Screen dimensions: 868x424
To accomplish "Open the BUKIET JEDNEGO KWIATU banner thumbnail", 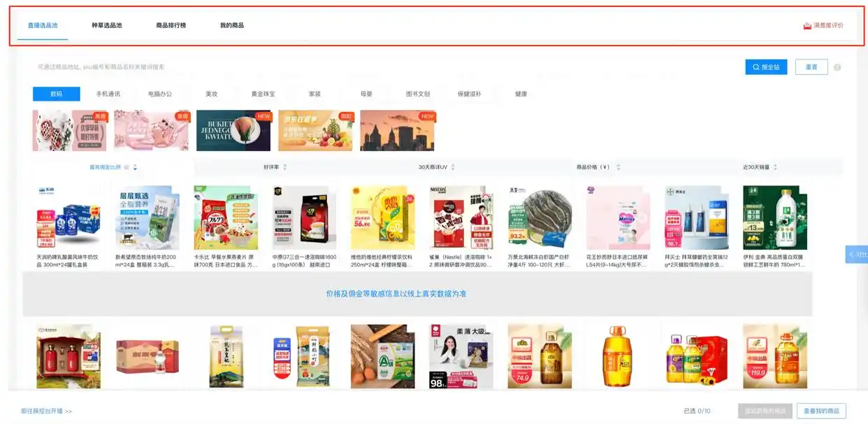I will click(x=233, y=130).
